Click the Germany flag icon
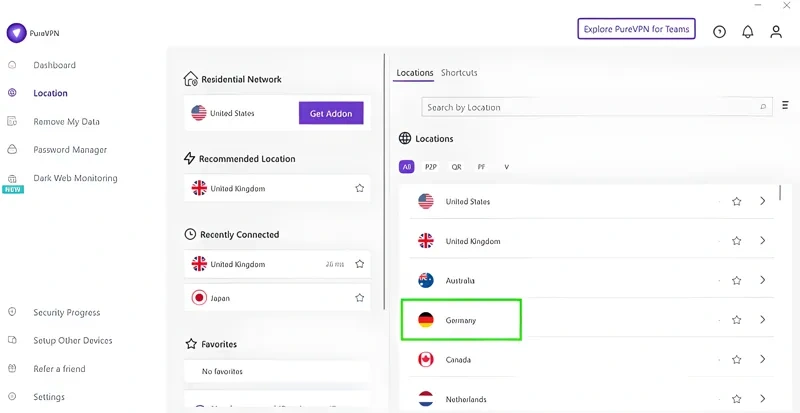The image size is (800, 413). coord(426,320)
